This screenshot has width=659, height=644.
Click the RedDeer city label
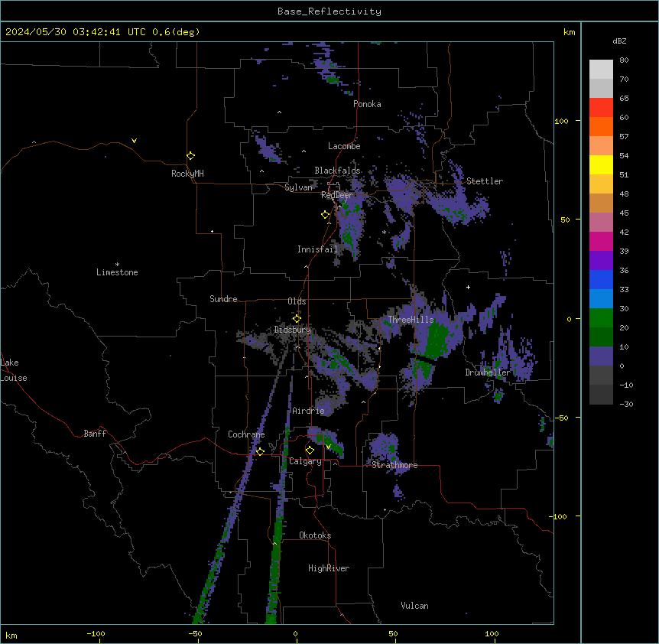[x=337, y=195]
